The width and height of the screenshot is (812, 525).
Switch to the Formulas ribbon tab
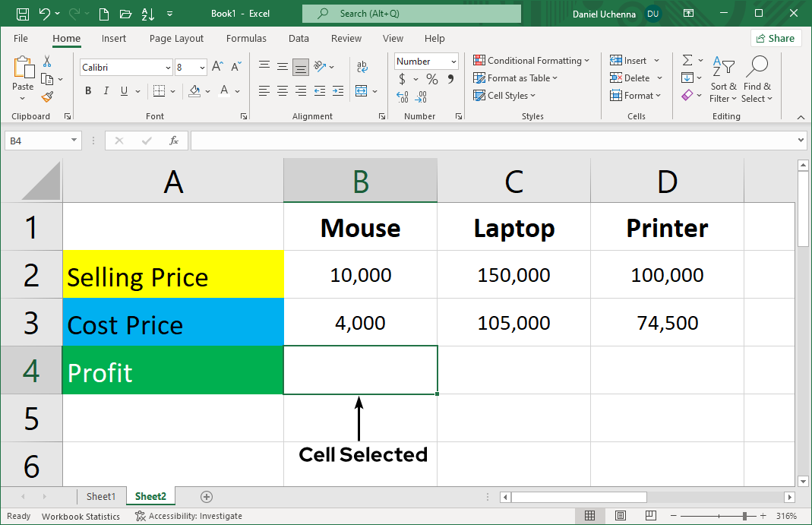tap(246, 38)
